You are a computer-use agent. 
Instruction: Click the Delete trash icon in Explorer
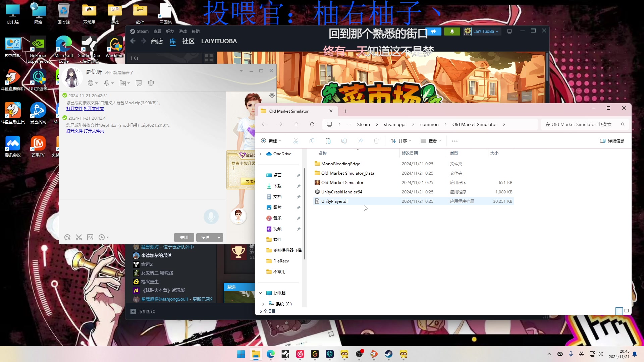[x=376, y=141]
